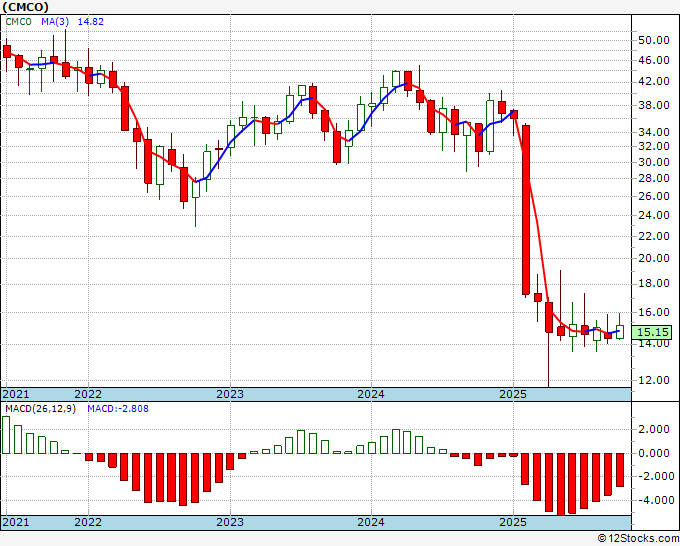Image resolution: width=680 pixels, height=546 pixels.
Task: Select the 16.00 price axis label
Action: coord(654,312)
